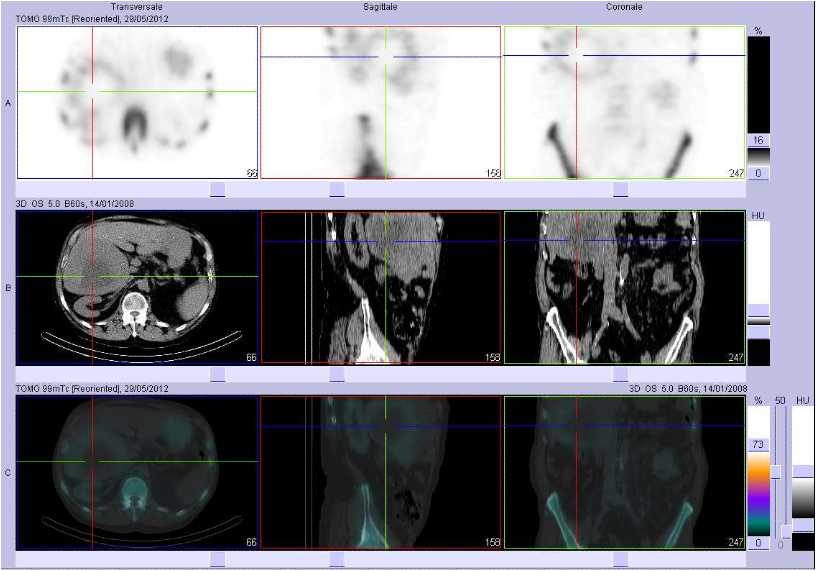The image size is (816, 570).
Task: Click the TOMO 99mTc label above row A
Action: 92,19
